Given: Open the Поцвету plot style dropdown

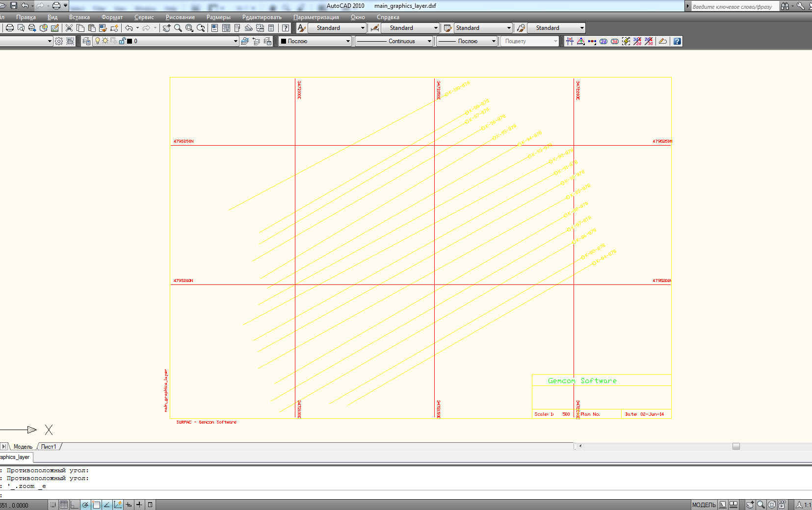Looking at the screenshot, I should pos(530,41).
